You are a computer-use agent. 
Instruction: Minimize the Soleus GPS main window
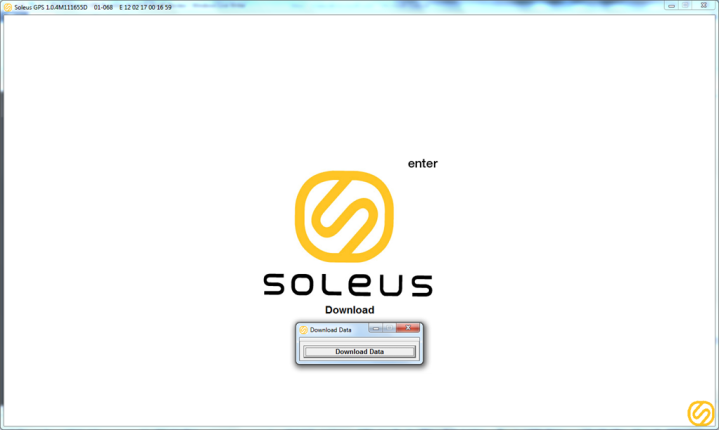(671, 6)
